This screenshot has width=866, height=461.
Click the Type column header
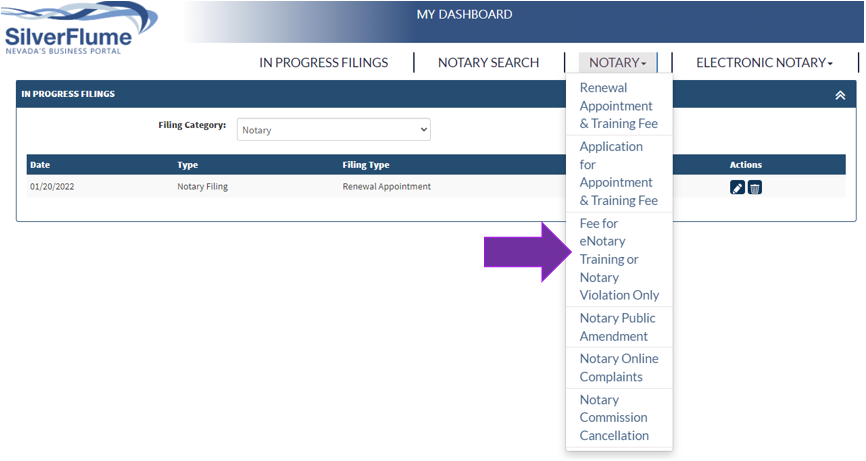coord(188,165)
